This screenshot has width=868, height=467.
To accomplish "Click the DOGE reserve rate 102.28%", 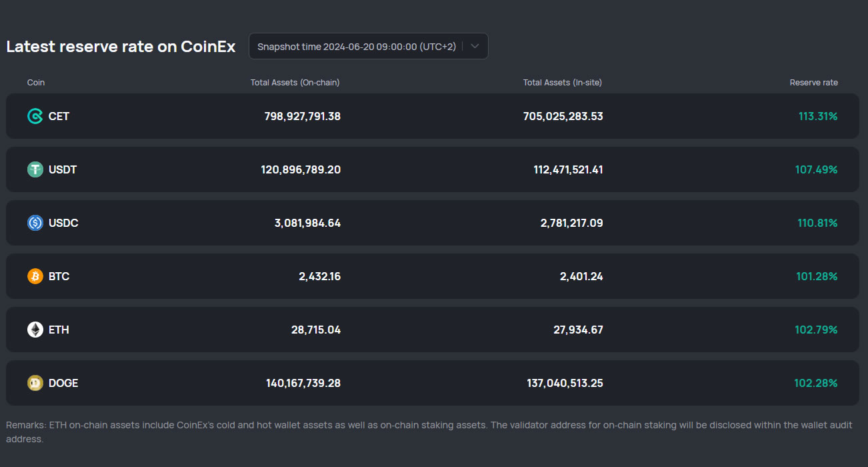I will pos(815,383).
